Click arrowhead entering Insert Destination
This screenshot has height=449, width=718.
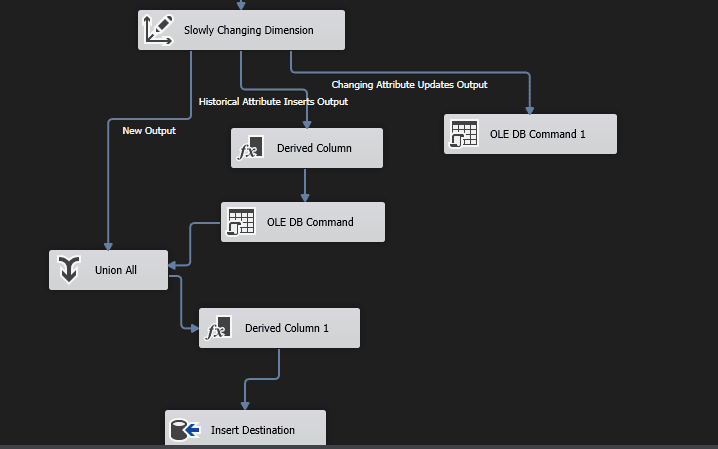(245, 406)
